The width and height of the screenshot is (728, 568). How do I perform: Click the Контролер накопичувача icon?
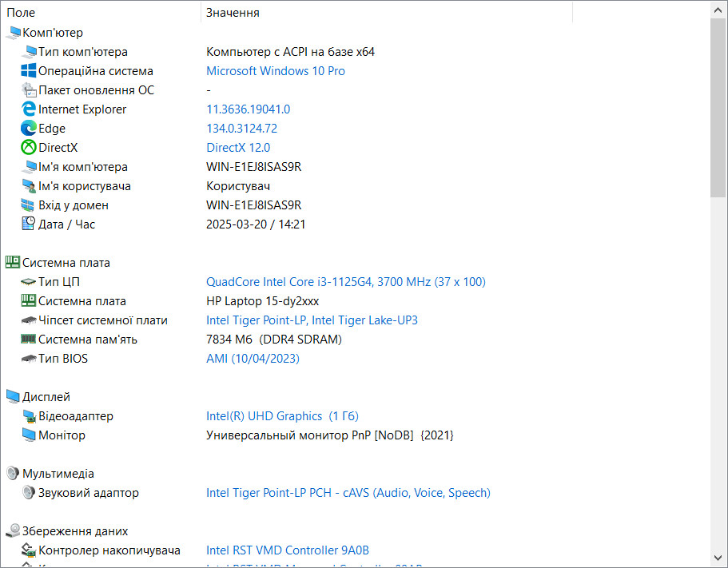tap(29, 550)
